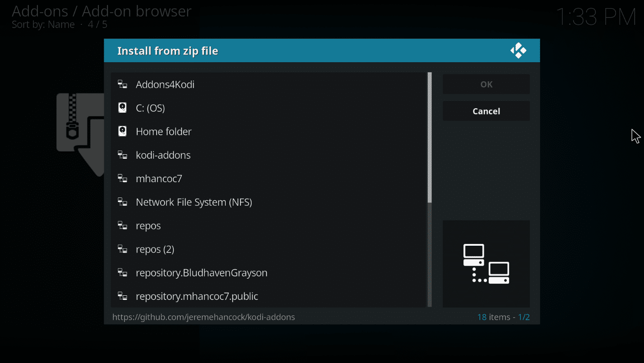Click the network icon beside Network File System (NFS)

pos(122,202)
